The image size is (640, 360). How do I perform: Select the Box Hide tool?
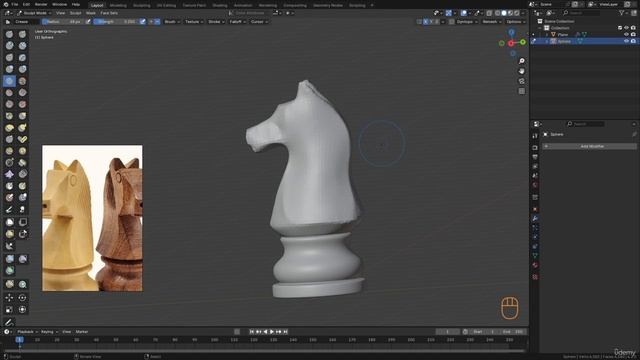click(22, 222)
